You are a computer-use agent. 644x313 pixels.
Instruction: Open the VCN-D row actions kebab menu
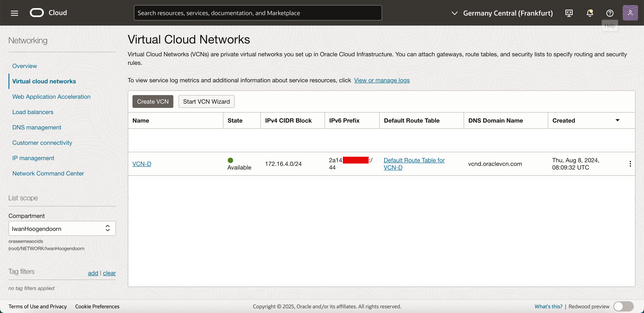(x=630, y=164)
